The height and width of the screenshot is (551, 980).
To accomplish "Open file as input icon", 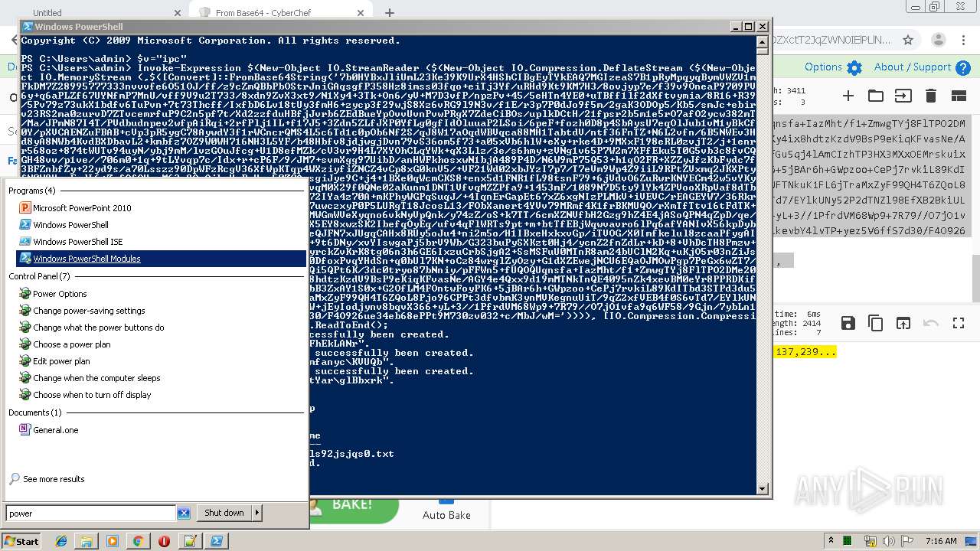I will 903,96.
